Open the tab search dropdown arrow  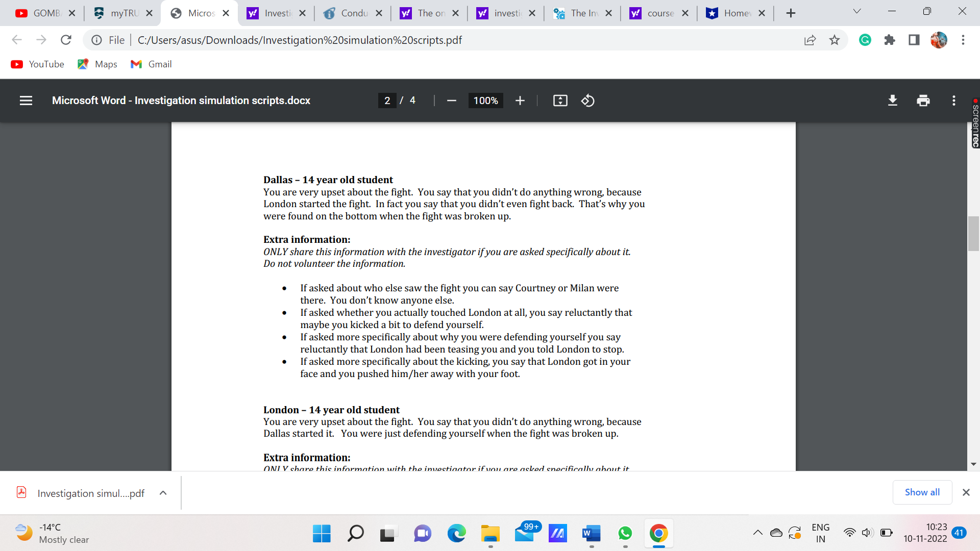pyautogui.click(x=856, y=12)
